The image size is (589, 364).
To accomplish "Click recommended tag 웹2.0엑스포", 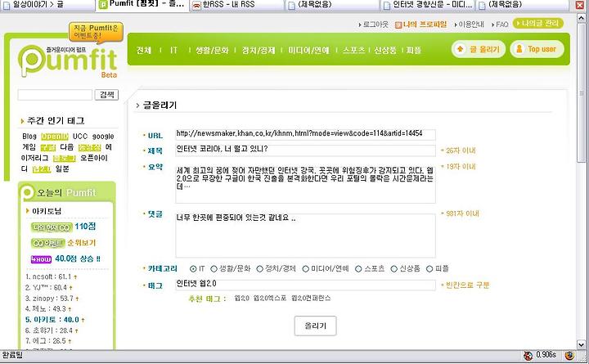I will click(x=270, y=299).
